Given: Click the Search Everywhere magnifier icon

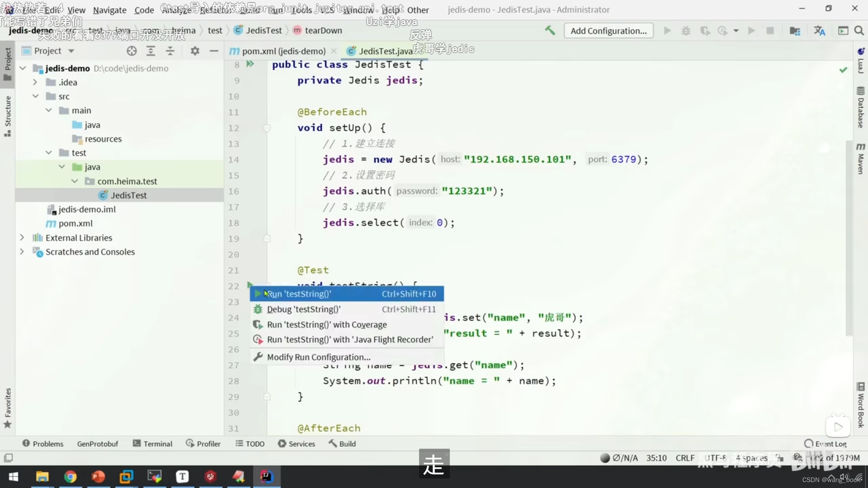Looking at the screenshot, I should (859, 31).
